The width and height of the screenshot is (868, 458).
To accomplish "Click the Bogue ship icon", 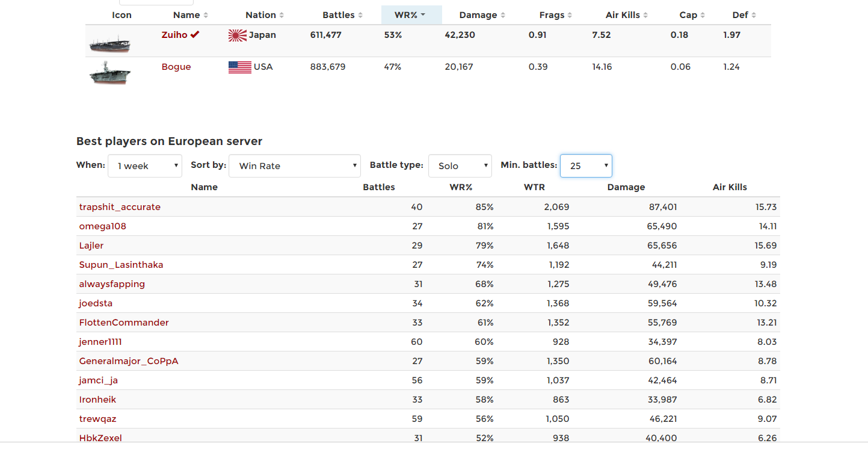I will click(x=109, y=72).
